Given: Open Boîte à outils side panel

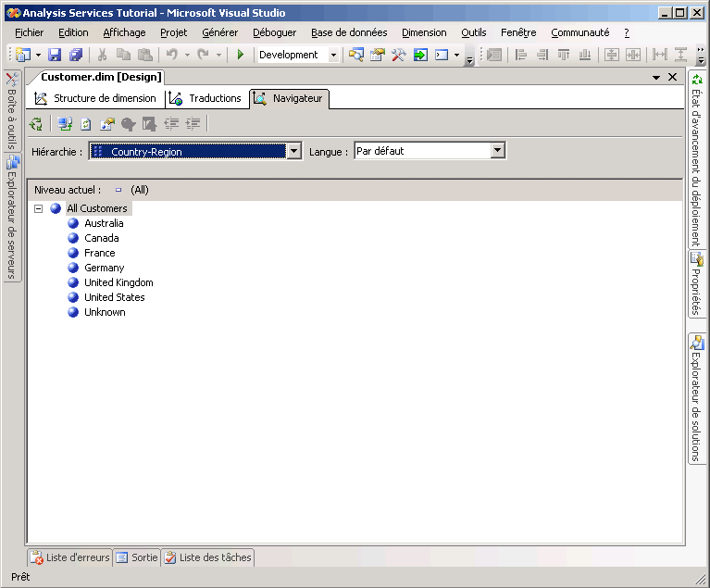Looking at the screenshot, I should pyautogui.click(x=12, y=111).
